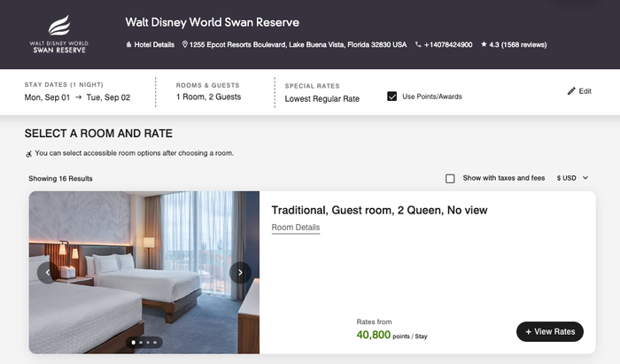Screen dimensions: 620x364
Task: Click the Walt Disney World Swan Reserve heading
Action: pyautogui.click(x=213, y=22)
